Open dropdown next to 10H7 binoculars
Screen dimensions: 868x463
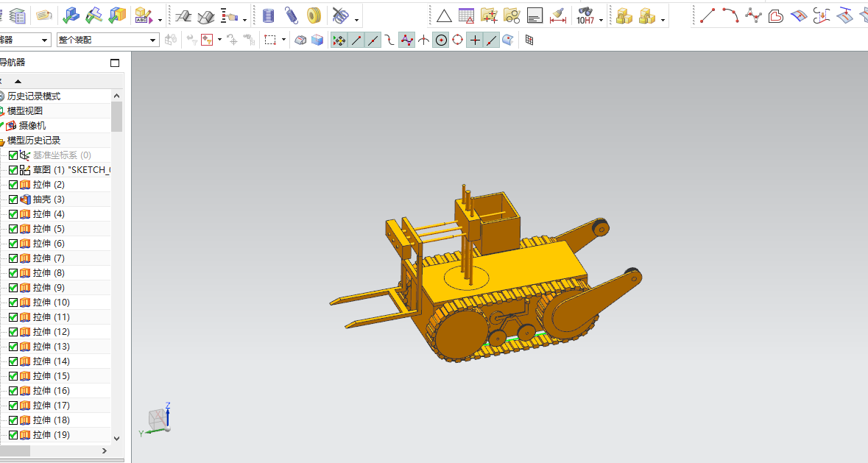click(601, 20)
